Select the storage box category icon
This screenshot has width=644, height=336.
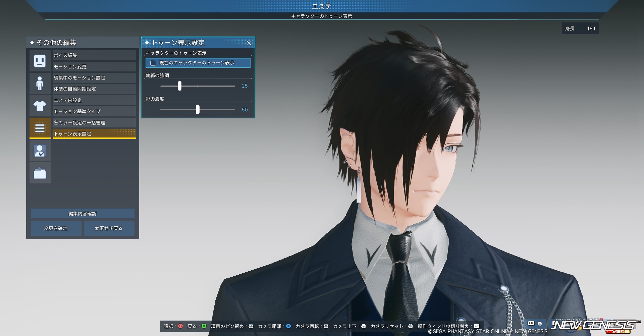coord(40,173)
